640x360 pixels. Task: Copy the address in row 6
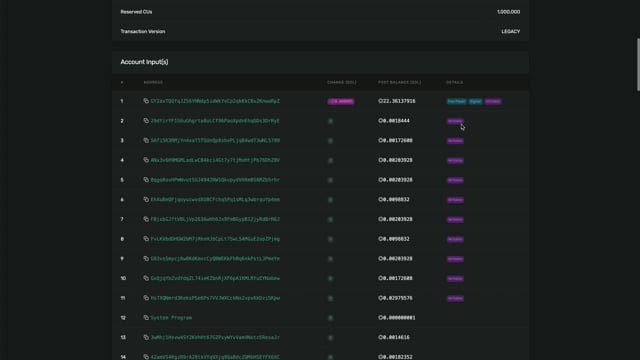tap(146, 200)
